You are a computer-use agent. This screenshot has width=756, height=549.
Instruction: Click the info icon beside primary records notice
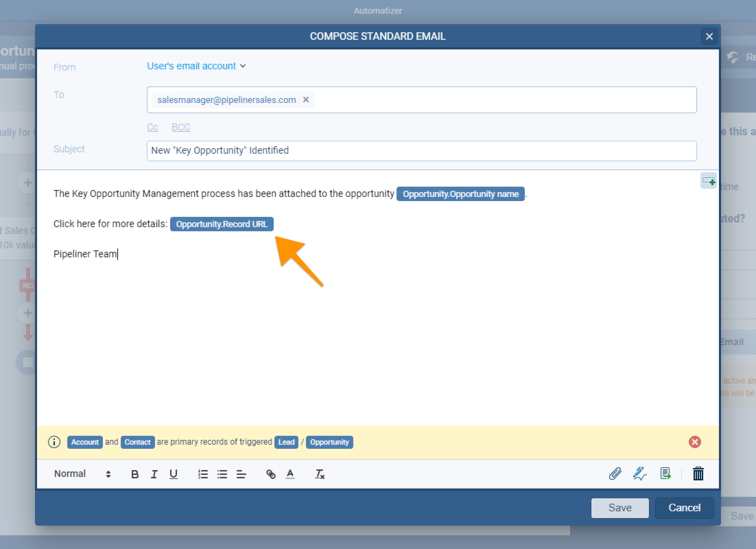tap(54, 442)
